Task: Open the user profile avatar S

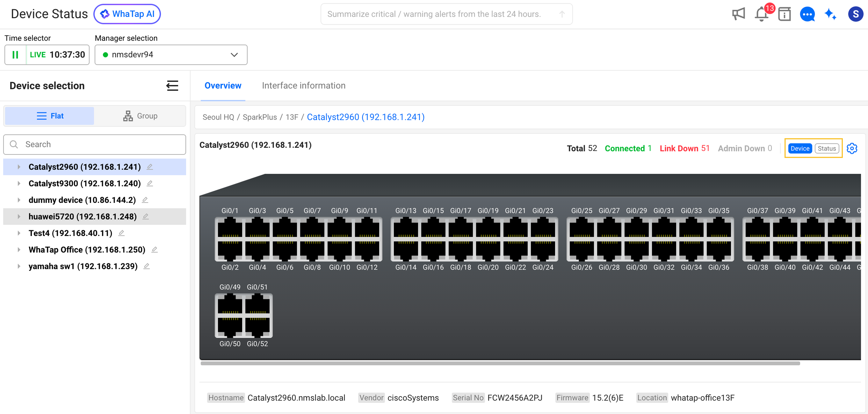Action: [855, 14]
